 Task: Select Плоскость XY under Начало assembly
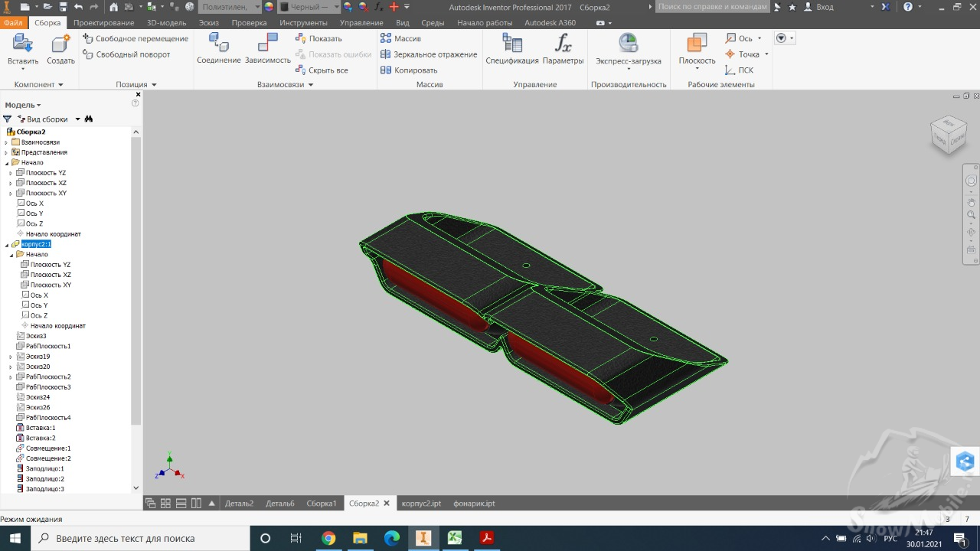click(46, 193)
